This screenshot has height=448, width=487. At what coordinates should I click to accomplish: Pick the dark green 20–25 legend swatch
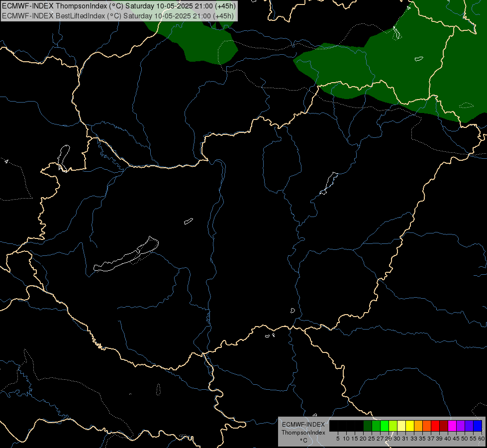pos(368,426)
